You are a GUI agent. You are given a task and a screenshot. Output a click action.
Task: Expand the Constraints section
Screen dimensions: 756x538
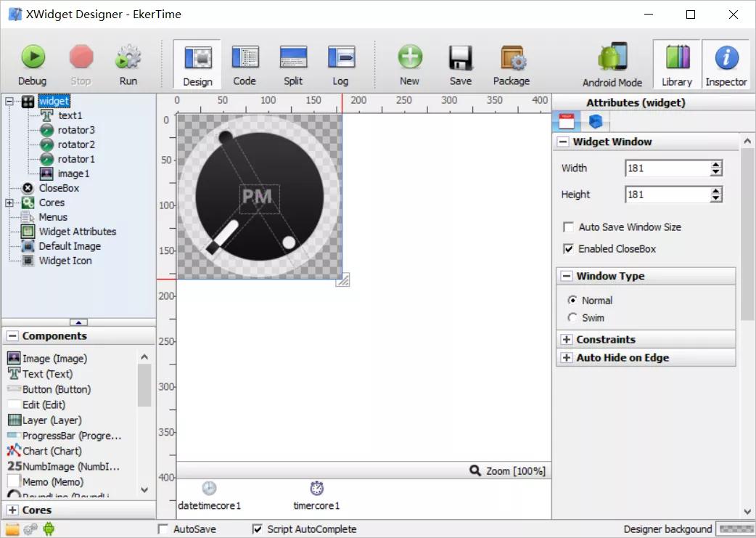[x=566, y=340]
